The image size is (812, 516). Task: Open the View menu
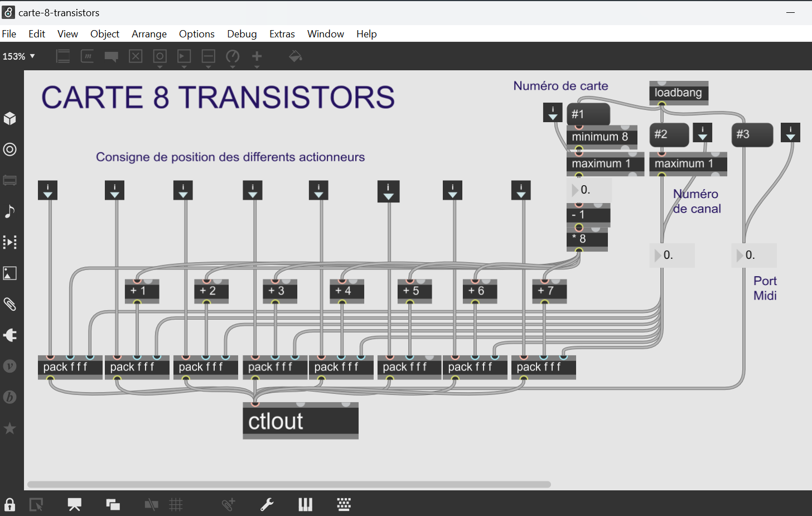click(67, 33)
